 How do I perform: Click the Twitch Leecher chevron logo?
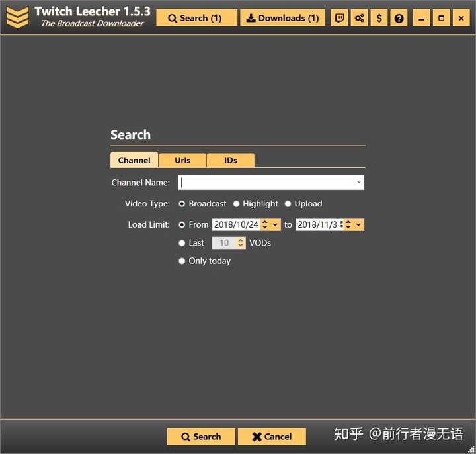pyautogui.click(x=17, y=18)
